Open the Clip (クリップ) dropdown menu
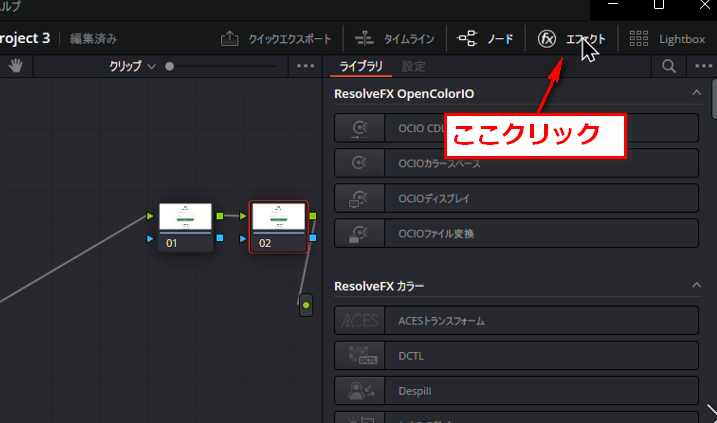The height and width of the screenshot is (423, 717). (x=133, y=67)
